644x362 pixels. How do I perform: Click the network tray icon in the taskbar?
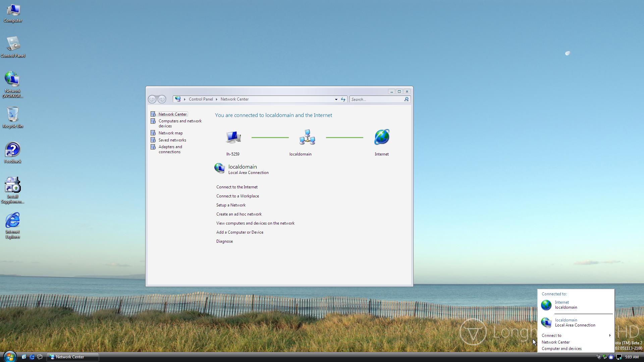(619, 357)
